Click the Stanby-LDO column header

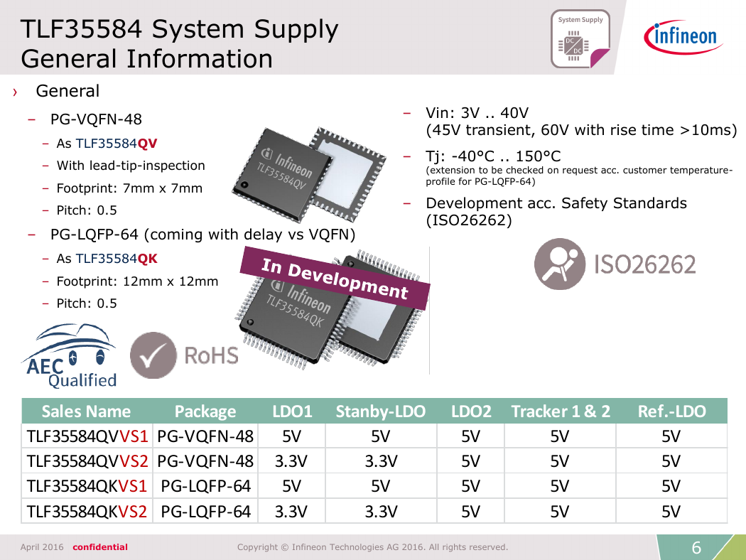pyautogui.click(x=381, y=411)
